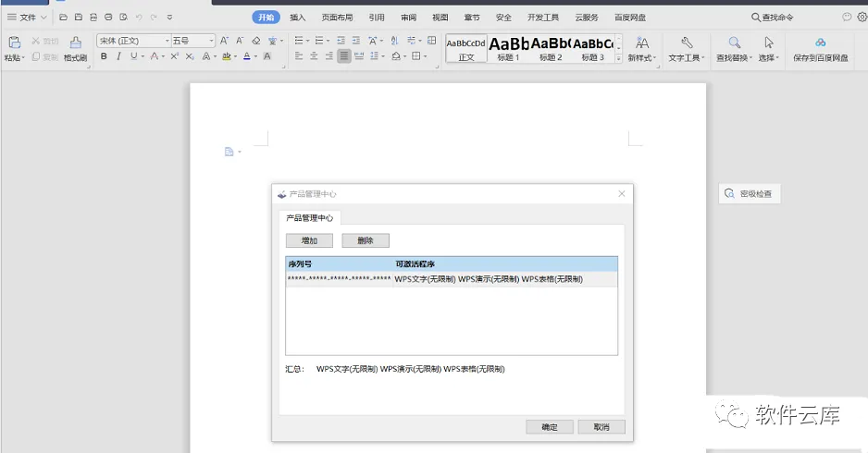Apply superscript formatting
The image size is (868, 453).
pos(174,55)
